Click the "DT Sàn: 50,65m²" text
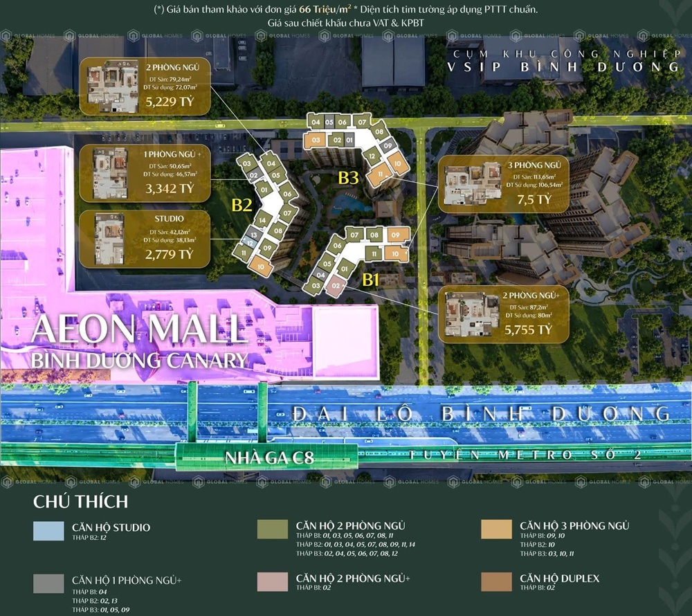This screenshot has width=692, height=616. (170, 166)
